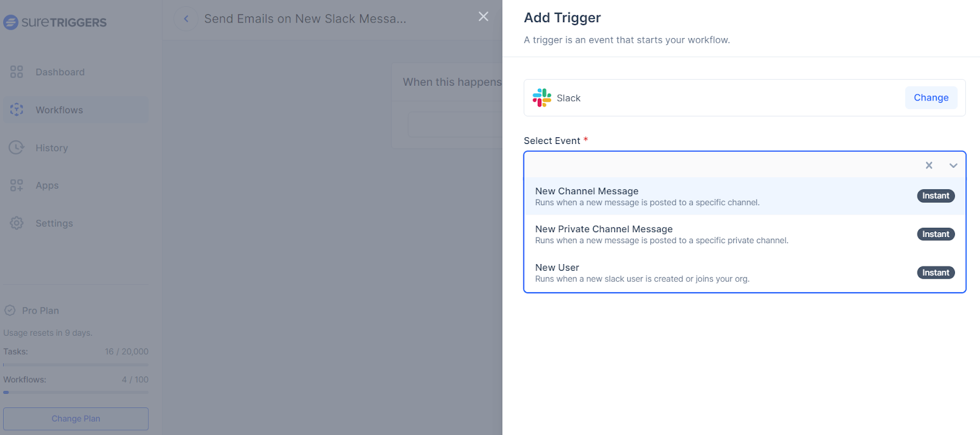Screen dimensions: 980x435
Task: Click the Add Trigger heading
Action: 562,18
